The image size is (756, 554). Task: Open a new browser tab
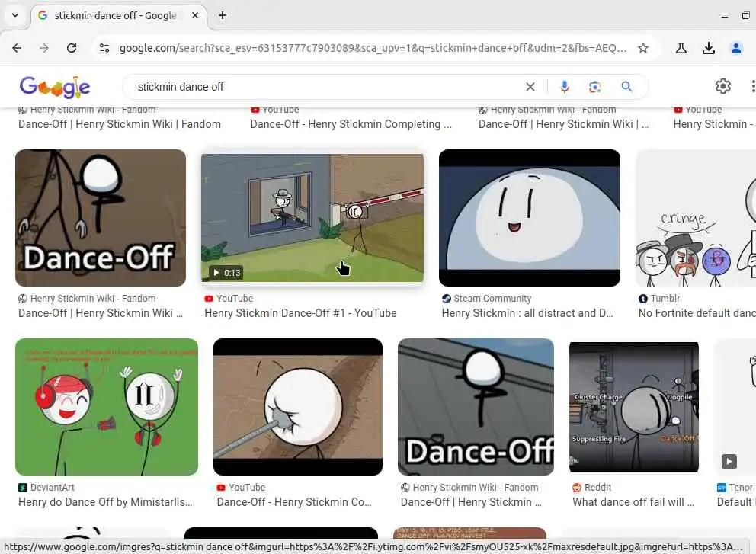(223, 15)
